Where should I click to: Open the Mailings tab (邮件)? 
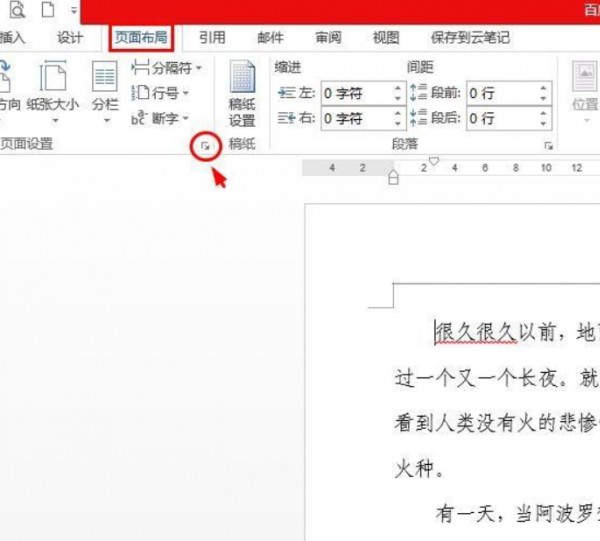270,37
